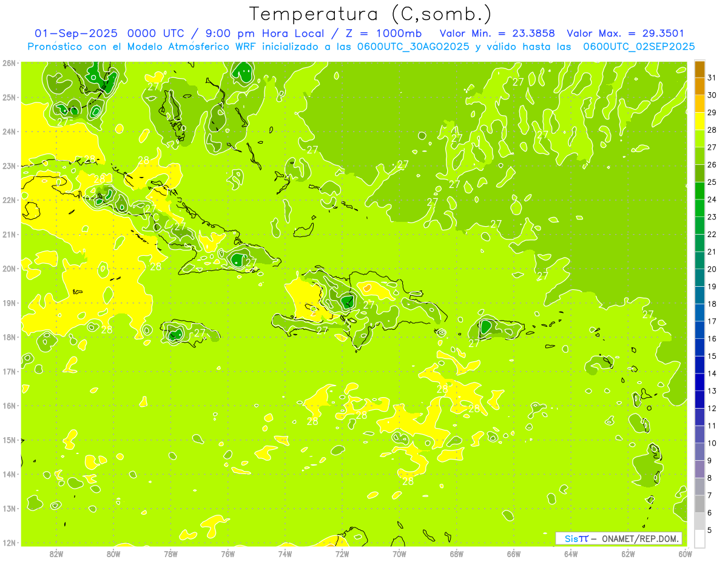Click the legend value '5'
Image resolution: width=728 pixels, height=562 pixels.
coord(710,530)
